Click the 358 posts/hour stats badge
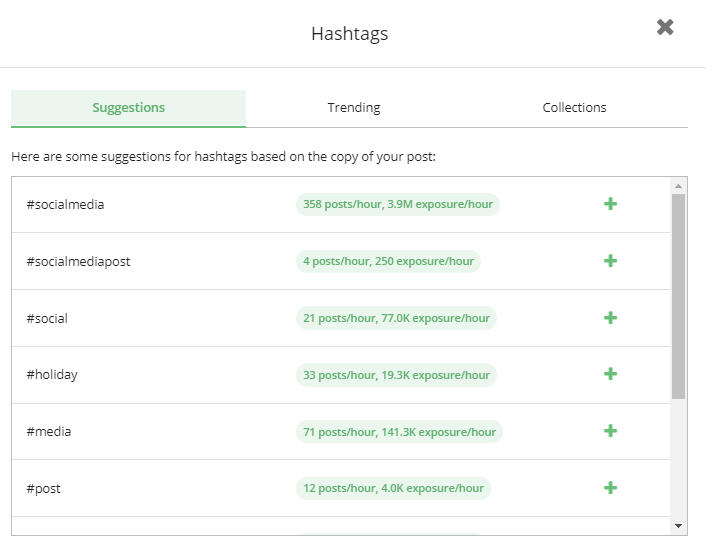The height and width of the screenshot is (541, 706). pos(398,205)
